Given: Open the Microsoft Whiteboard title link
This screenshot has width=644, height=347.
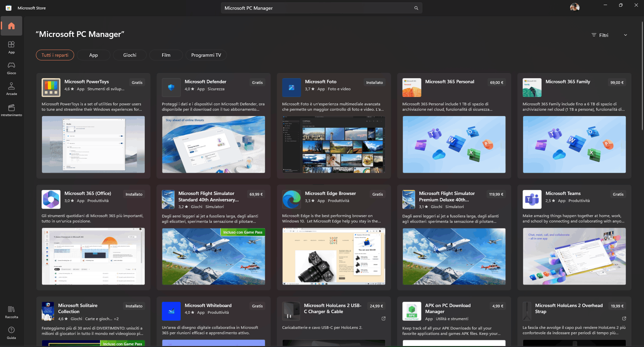Looking at the screenshot, I should pyautogui.click(x=208, y=305).
